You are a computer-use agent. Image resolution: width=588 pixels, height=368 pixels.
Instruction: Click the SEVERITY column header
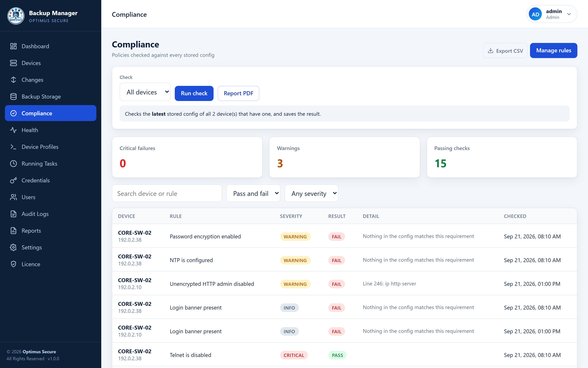pyautogui.click(x=291, y=216)
